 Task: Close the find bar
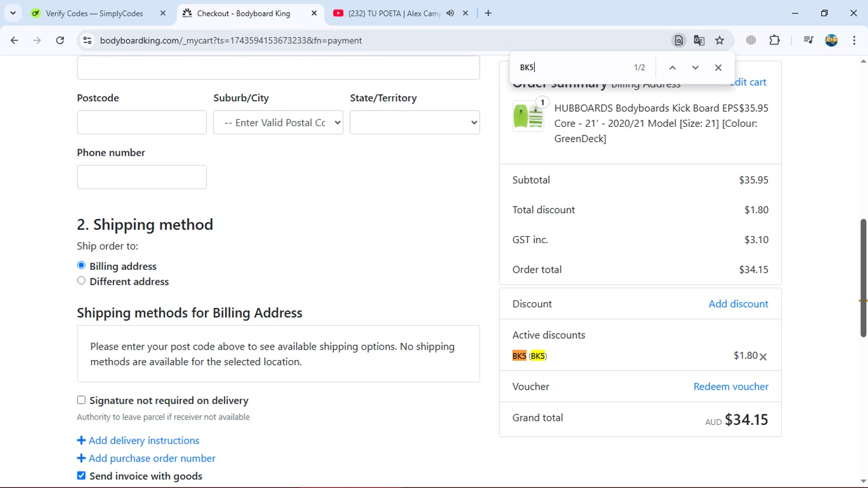(718, 68)
